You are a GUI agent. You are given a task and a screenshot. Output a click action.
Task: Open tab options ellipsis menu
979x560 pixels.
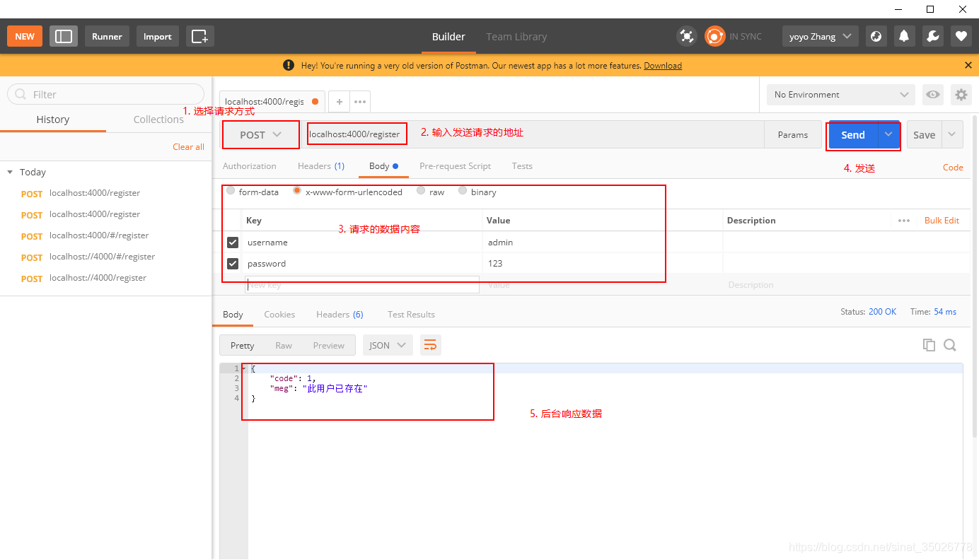tap(359, 102)
